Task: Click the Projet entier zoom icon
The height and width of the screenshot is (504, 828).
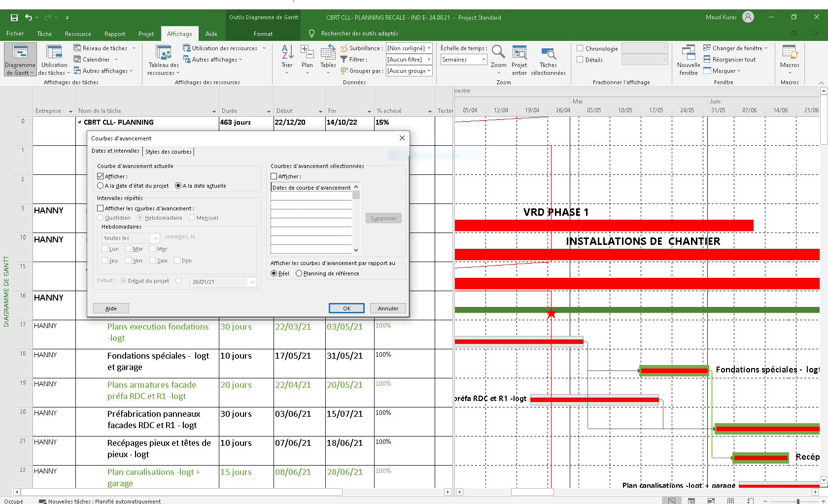Action: coord(519,52)
